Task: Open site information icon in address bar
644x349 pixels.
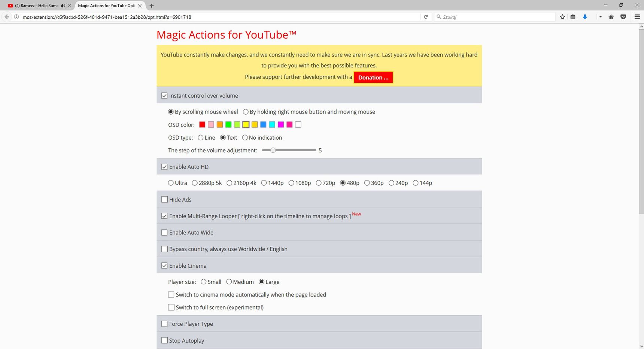Action: pyautogui.click(x=16, y=17)
